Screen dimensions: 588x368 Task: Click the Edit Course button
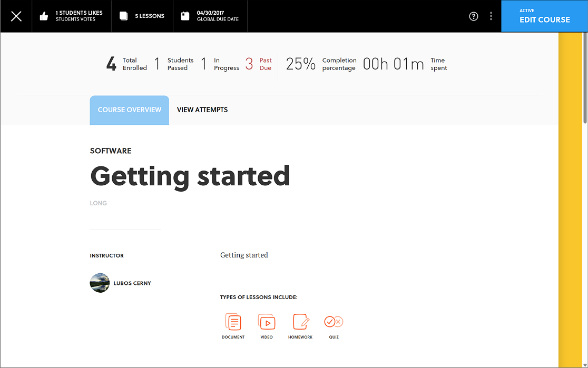tap(544, 16)
